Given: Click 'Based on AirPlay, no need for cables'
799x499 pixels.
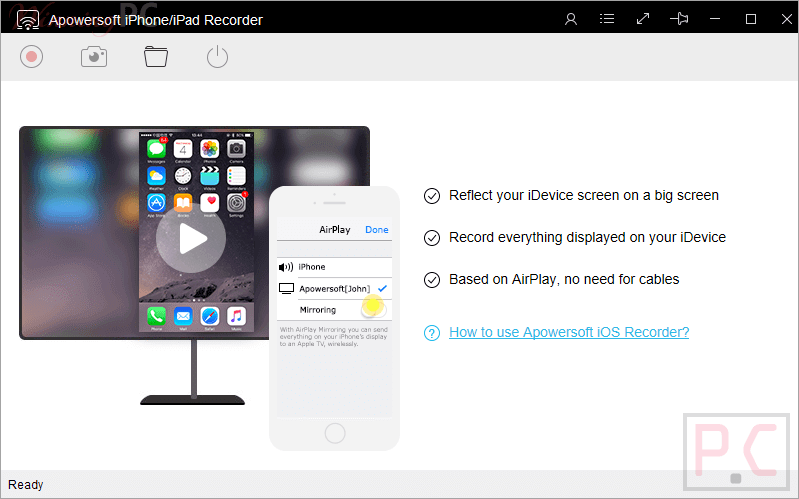Looking at the screenshot, I should click(564, 279).
